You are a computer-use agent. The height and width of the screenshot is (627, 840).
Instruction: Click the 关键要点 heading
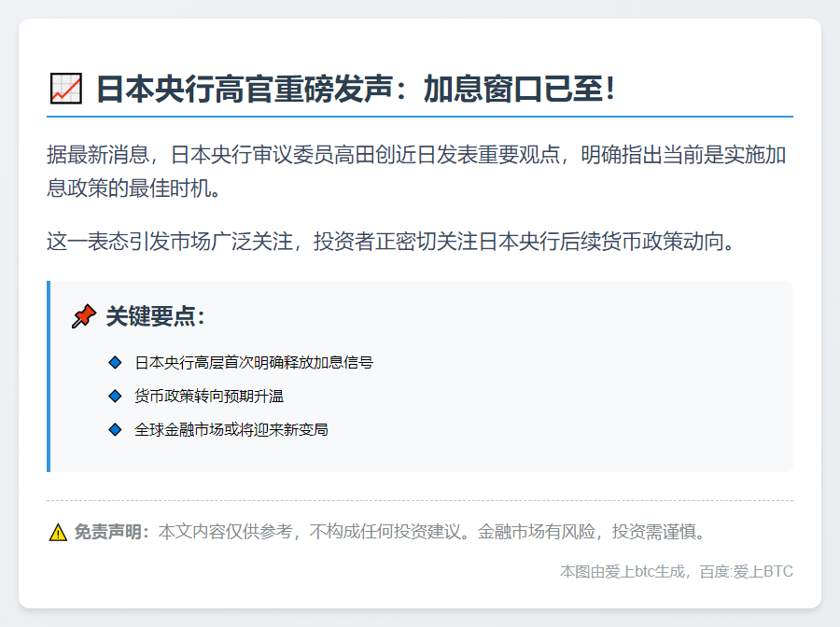pyautogui.click(x=155, y=316)
